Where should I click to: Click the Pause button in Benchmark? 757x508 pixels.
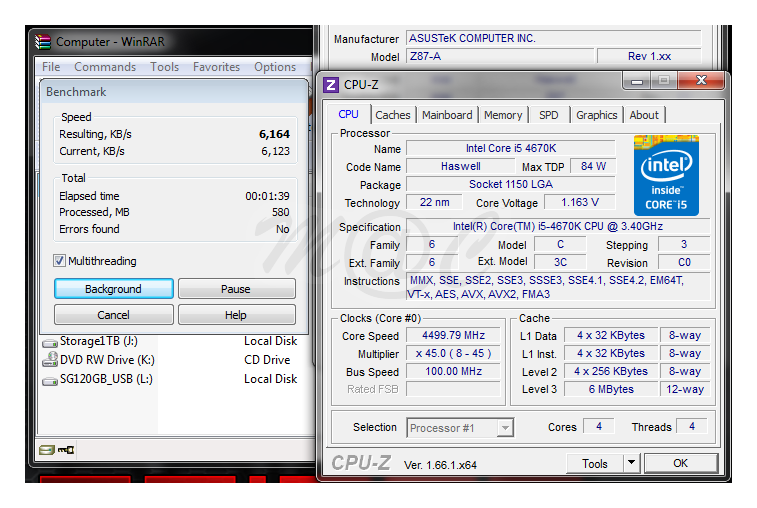[236, 289]
